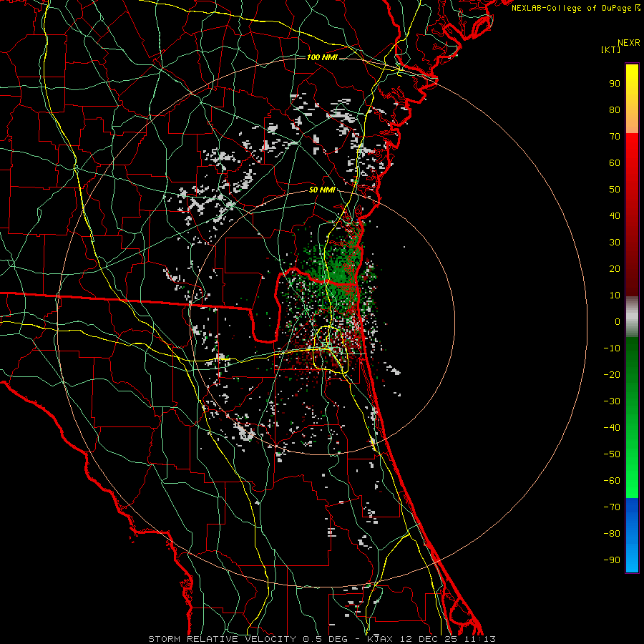Select the "-70" knot scale label
Image resolution: width=644 pixels, height=644 pixels.
pos(612,507)
